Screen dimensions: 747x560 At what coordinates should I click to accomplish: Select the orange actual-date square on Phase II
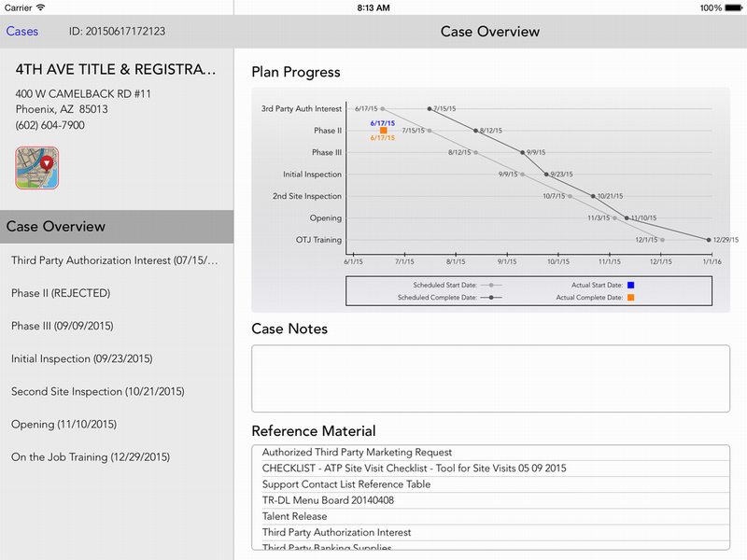pos(383,130)
